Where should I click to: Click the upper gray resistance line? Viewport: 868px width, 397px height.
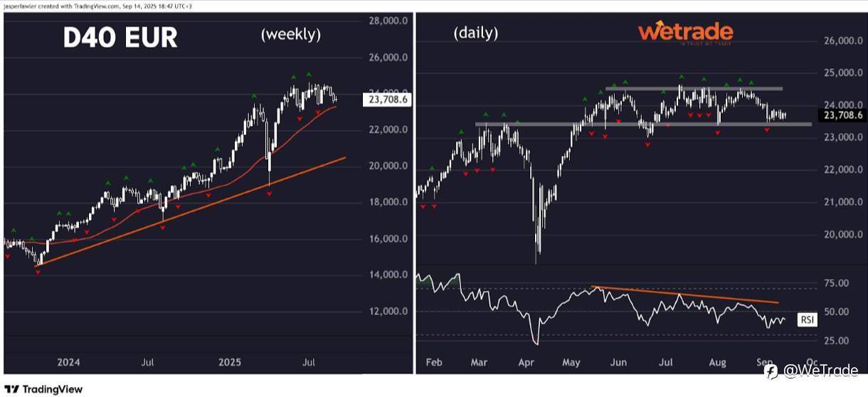(694, 88)
